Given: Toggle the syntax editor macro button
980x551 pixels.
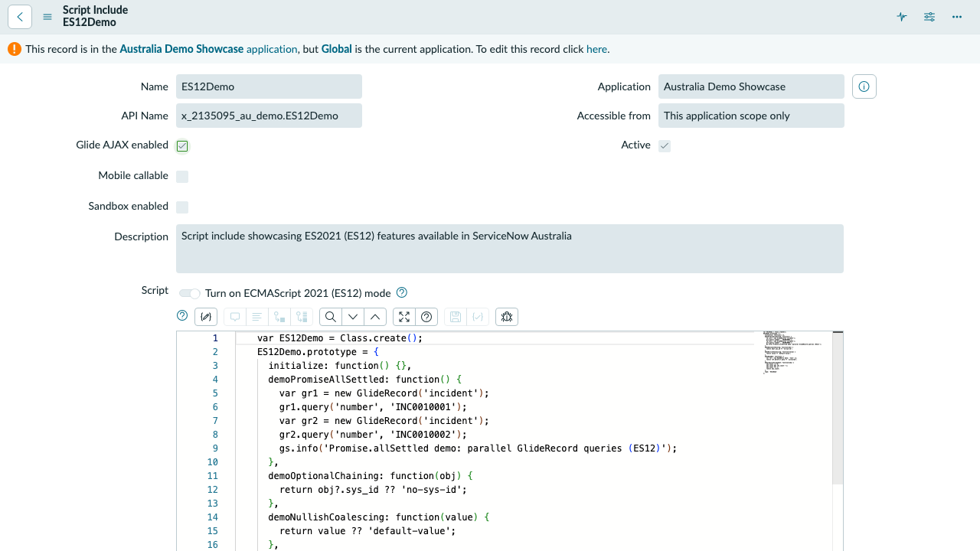Looking at the screenshot, I should pos(206,317).
